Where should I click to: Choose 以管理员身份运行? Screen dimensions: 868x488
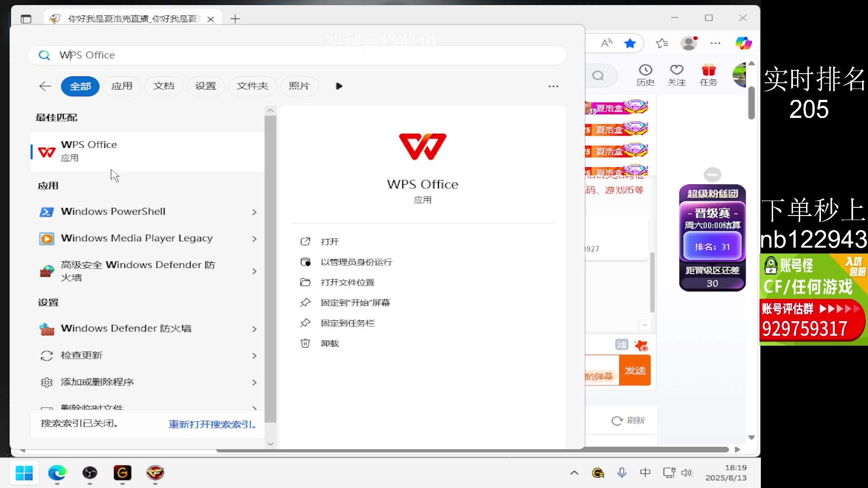tap(356, 262)
